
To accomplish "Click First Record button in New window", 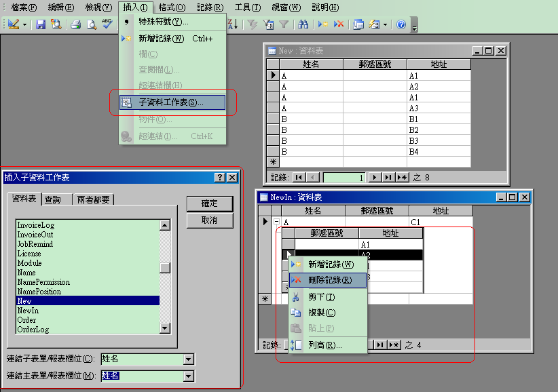I will coord(299,177).
